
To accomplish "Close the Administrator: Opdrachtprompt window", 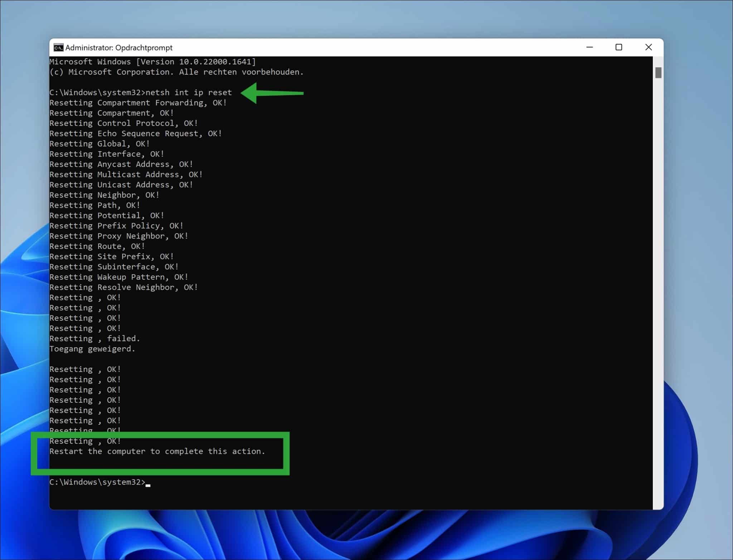I will click(x=649, y=47).
